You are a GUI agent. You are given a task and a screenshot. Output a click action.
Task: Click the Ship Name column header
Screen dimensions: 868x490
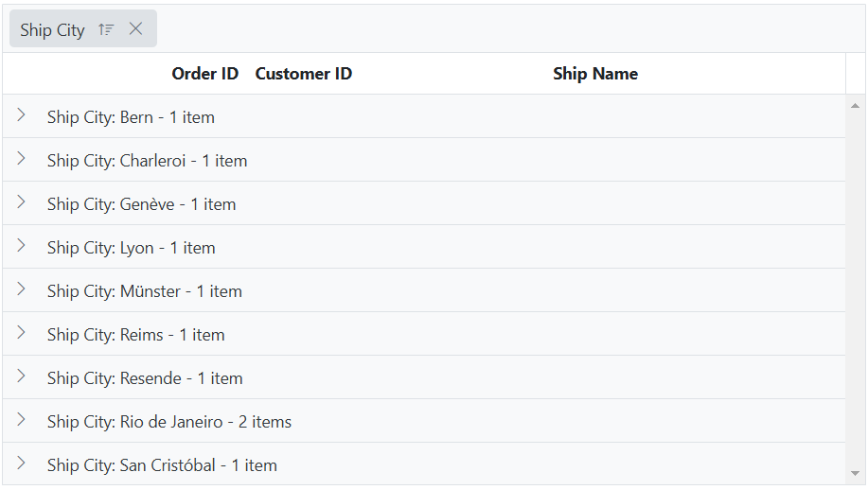594,74
